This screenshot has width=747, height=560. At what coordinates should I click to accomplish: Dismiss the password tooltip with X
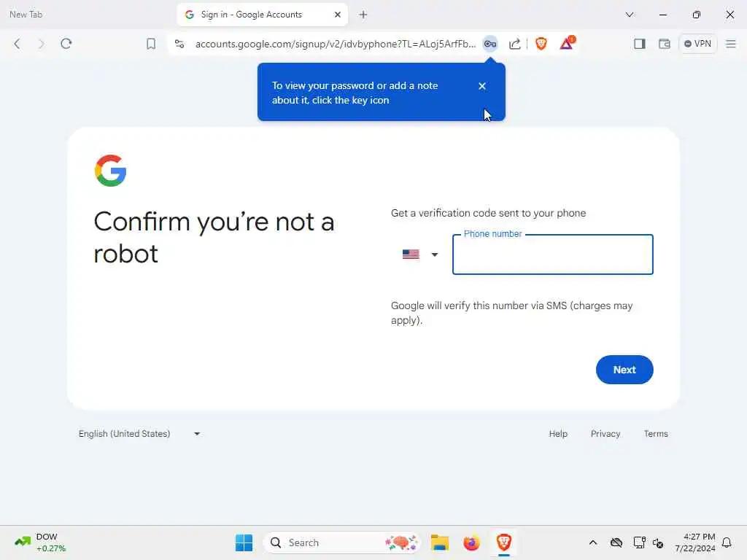point(482,86)
